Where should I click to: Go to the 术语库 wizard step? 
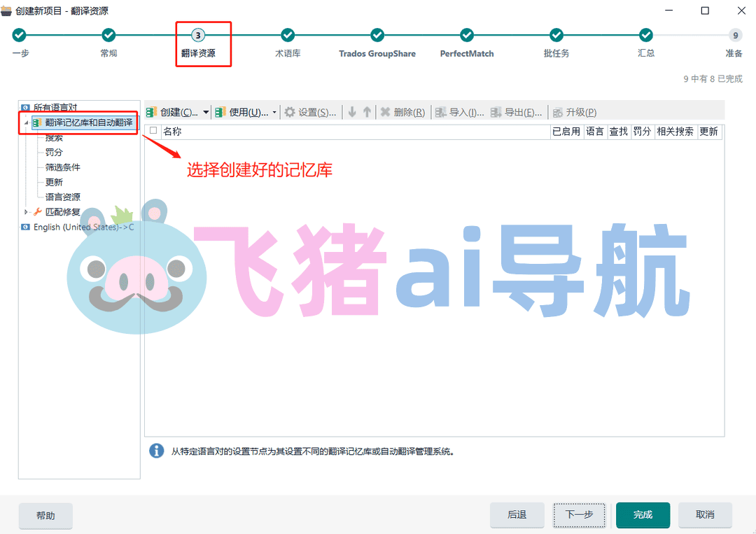click(288, 35)
